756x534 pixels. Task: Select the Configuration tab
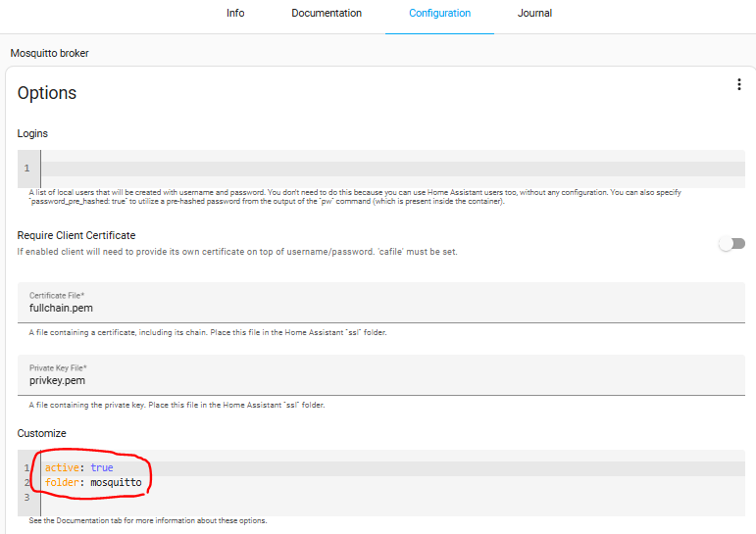(x=439, y=14)
